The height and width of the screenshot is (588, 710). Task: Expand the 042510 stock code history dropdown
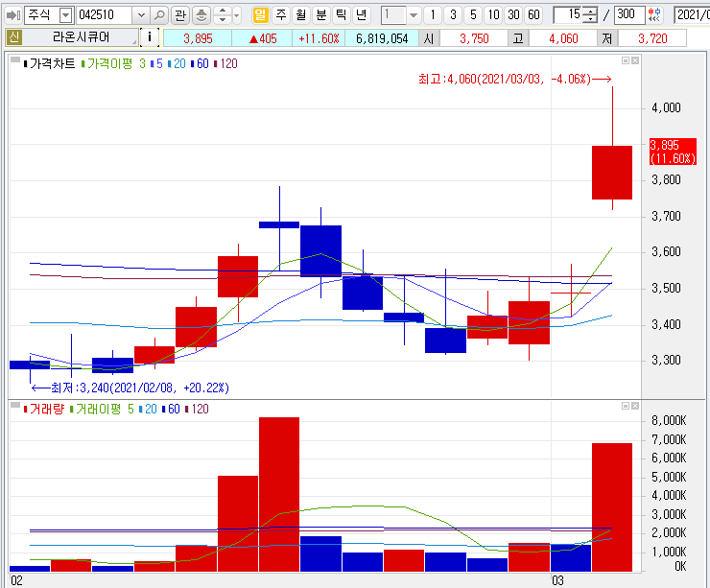[x=141, y=16]
